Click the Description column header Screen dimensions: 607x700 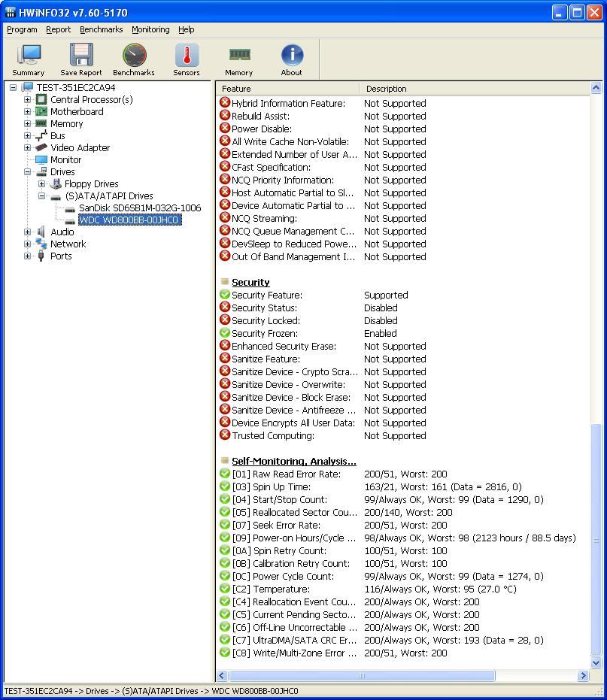click(475, 89)
